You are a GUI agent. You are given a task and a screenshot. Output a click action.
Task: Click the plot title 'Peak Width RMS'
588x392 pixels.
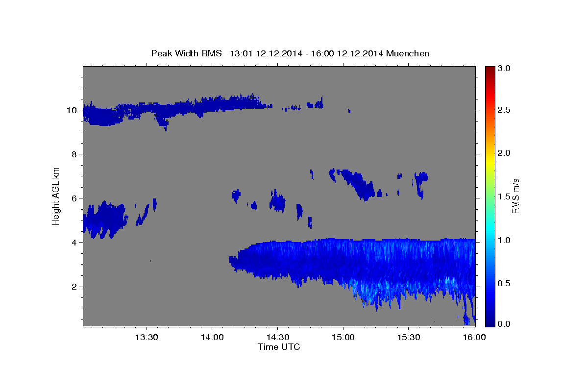(x=186, y=53)
